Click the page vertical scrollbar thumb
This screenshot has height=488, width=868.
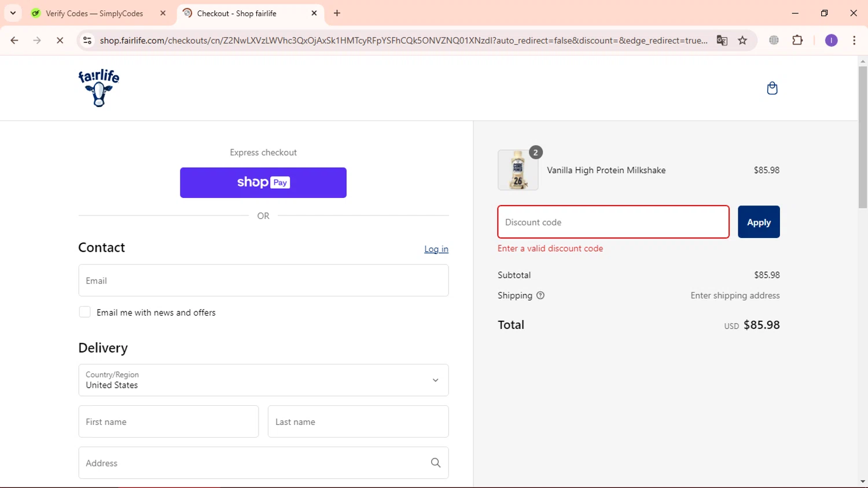(863, 137)
